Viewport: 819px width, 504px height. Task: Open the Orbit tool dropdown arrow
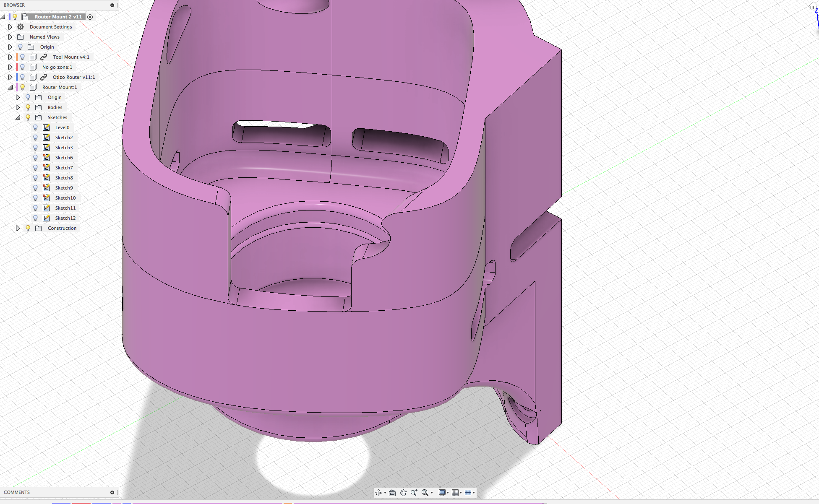(x=385, y=493)
